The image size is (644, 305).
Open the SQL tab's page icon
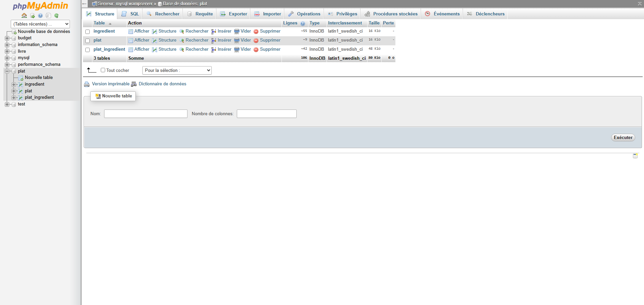pos(125,14)
